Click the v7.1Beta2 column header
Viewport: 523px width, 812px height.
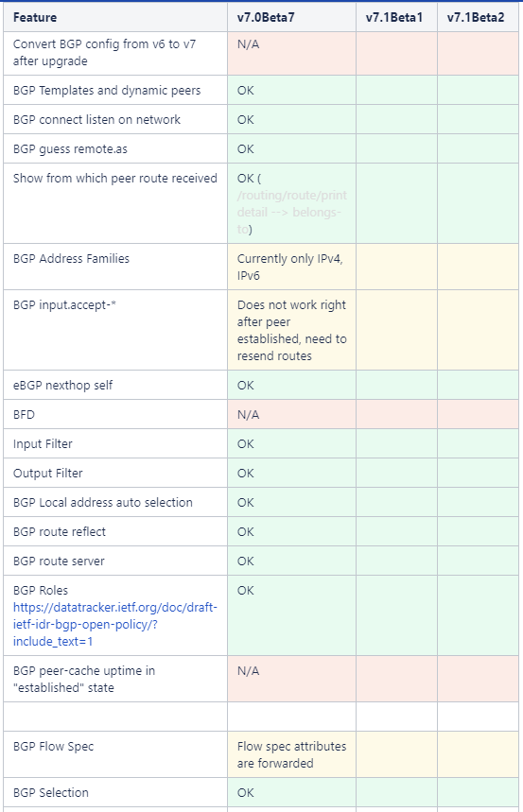478,17
